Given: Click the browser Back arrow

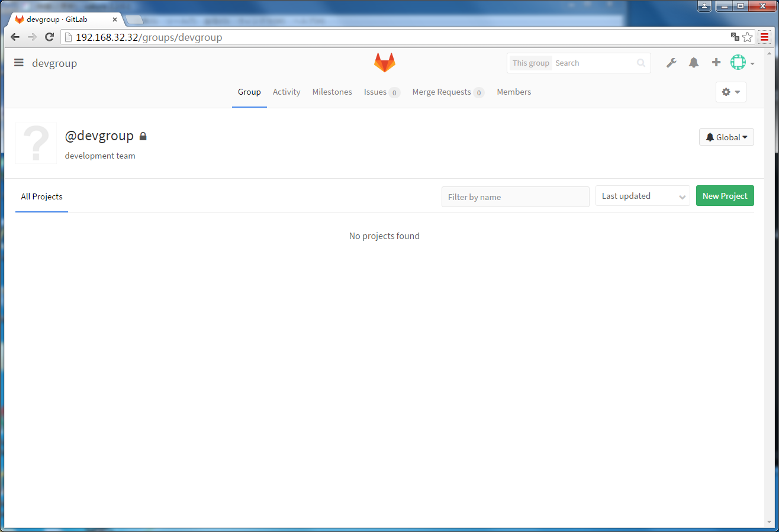Looking at the screenshot, I should (x=15, y=37).
